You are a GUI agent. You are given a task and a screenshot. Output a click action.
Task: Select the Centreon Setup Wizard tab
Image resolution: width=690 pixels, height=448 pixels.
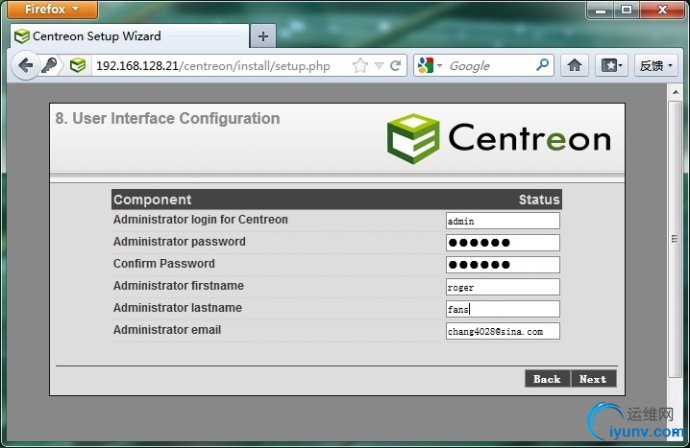130,36
